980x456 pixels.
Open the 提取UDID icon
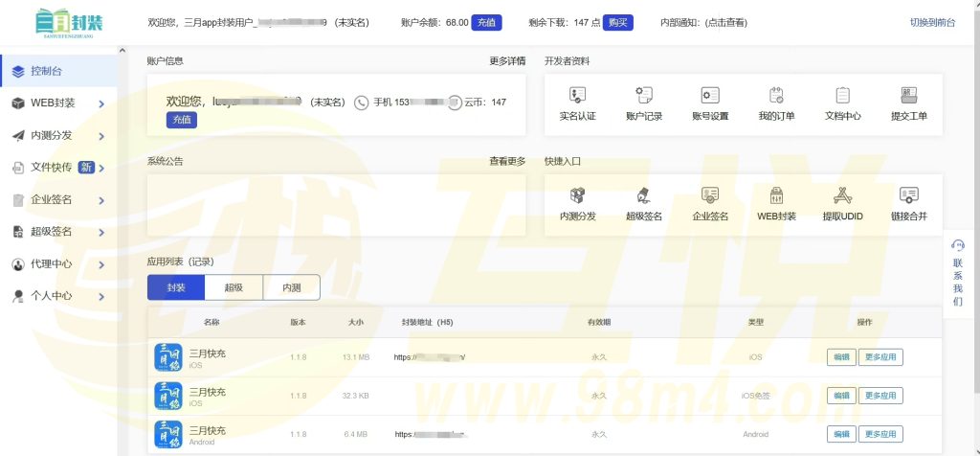tap(842, 195)
